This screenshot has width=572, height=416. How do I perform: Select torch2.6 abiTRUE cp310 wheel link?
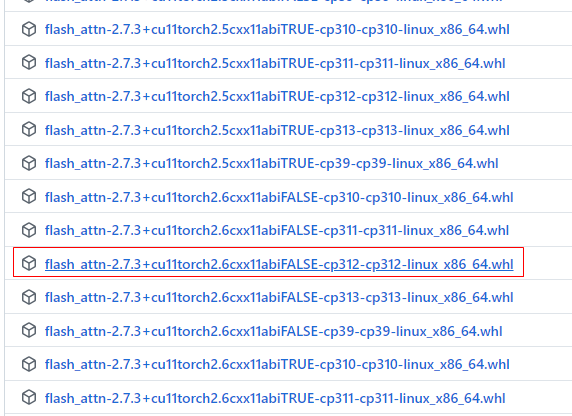pyautogui.click(x=277, y=364)
